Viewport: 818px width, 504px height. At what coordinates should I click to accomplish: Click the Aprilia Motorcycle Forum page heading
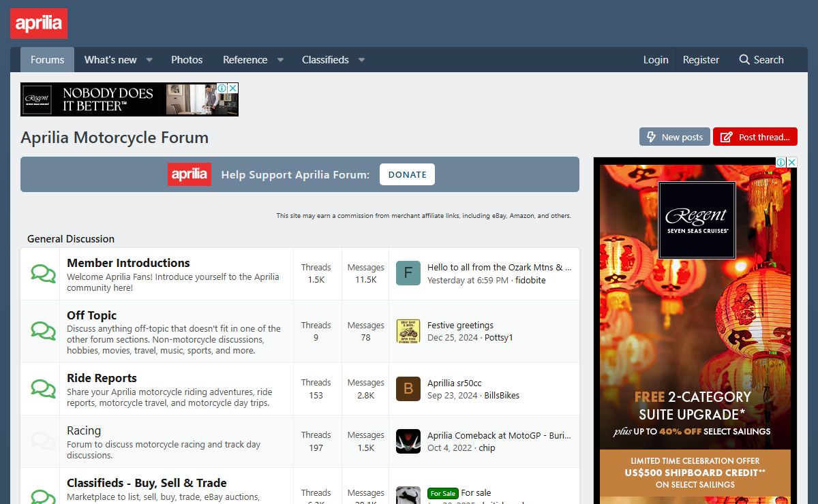(115, 138)
